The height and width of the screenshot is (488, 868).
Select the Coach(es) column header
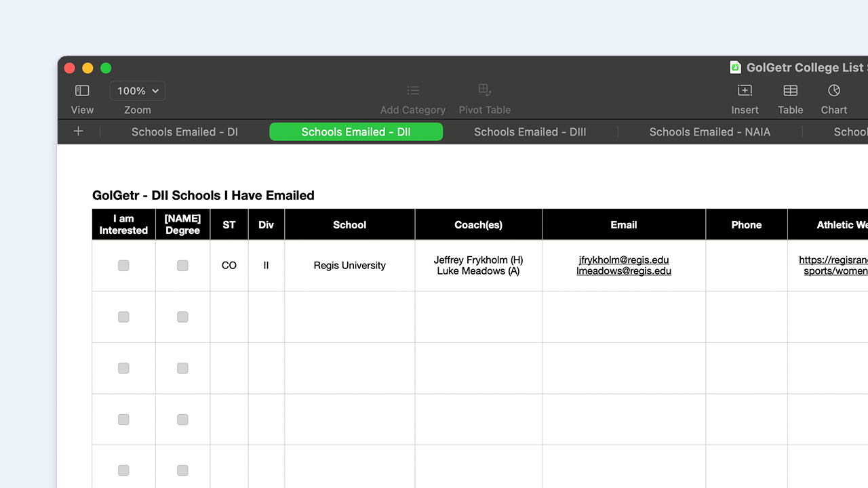click(479, 224)
